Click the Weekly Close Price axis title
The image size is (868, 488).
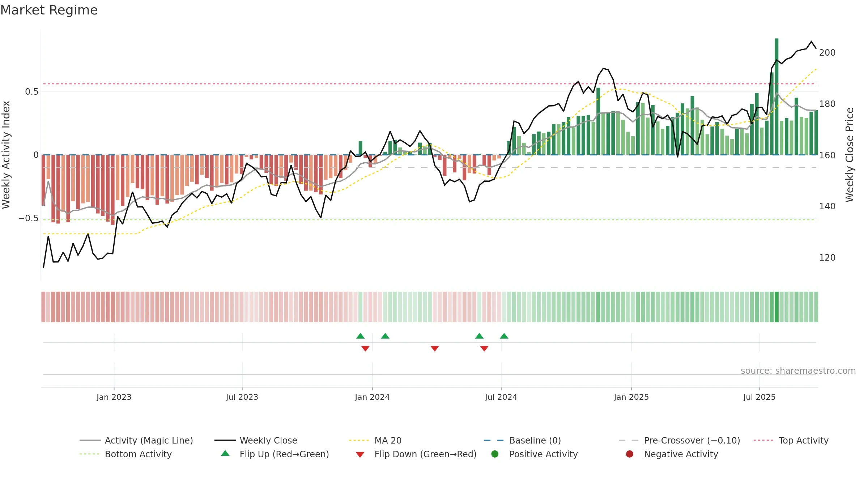click(850, 155)
